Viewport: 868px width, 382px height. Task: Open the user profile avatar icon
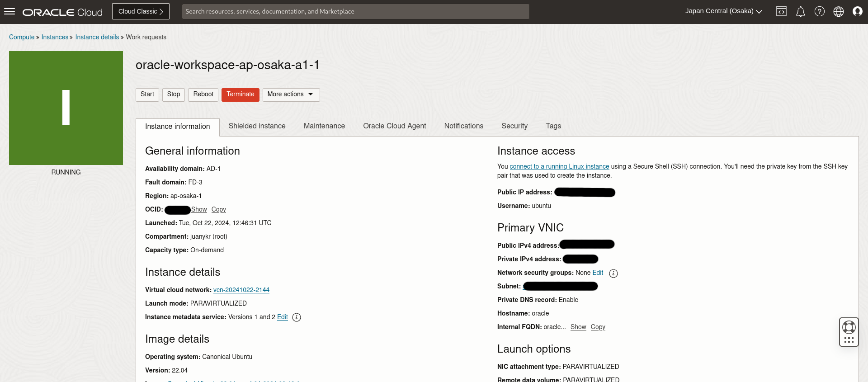tap(858, 11)
